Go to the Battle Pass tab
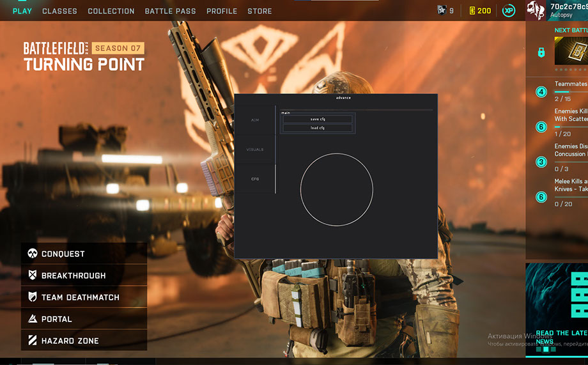Screen dimensions: 588x365 171,11
